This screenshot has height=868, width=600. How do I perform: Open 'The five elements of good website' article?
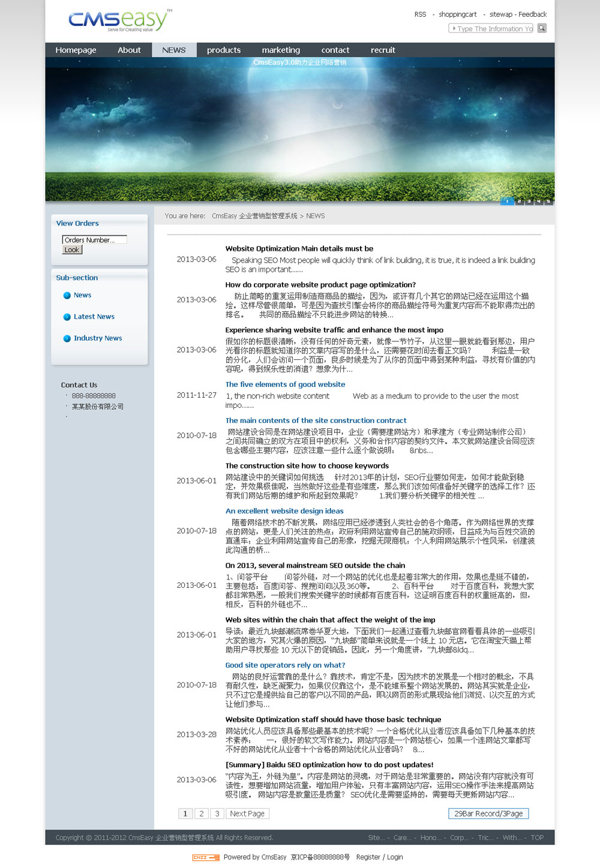(285, 385)
